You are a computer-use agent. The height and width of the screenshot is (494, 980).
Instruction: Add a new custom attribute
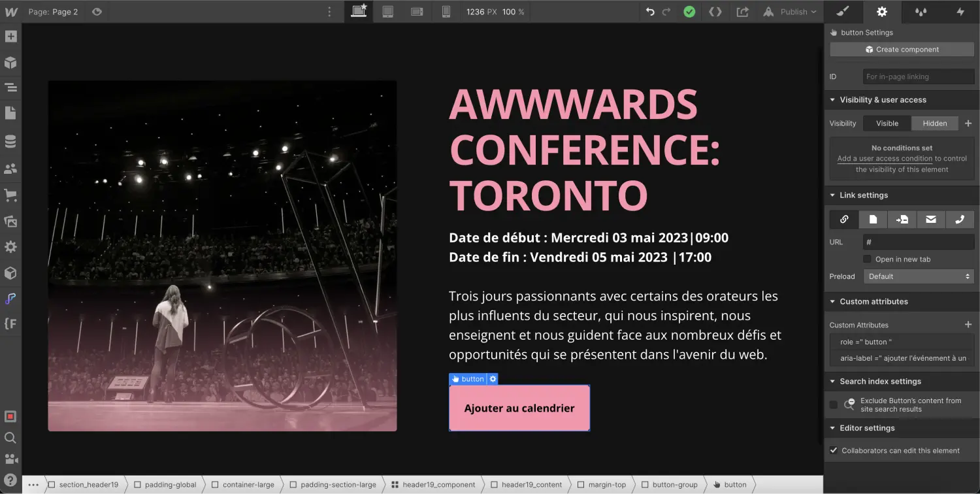[968, 325]
